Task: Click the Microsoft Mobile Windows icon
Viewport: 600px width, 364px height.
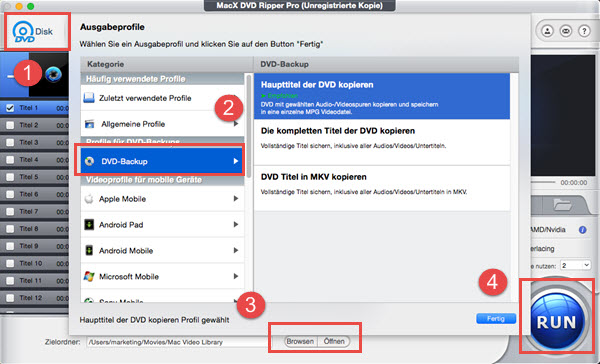Action: 89,276
